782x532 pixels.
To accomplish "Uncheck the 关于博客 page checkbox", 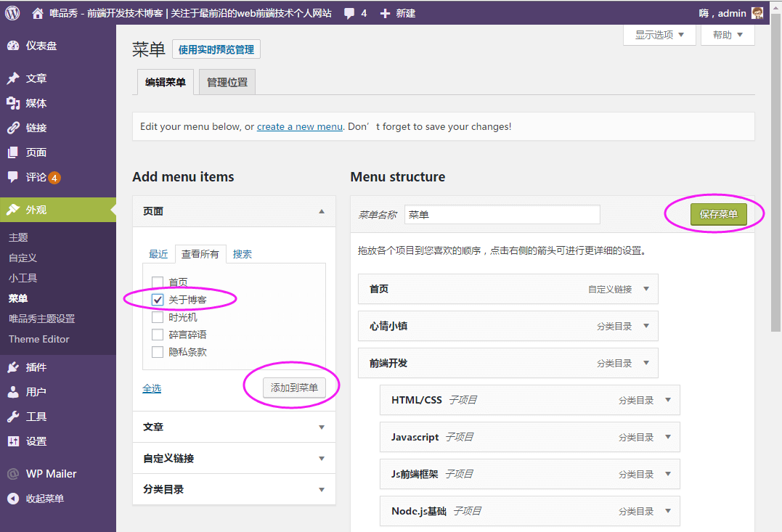I will 157,300.
